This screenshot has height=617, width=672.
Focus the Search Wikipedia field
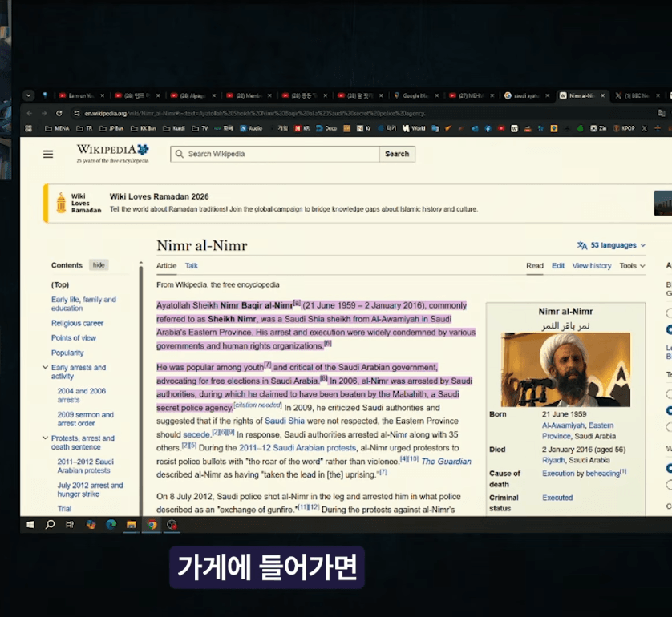(275, 154)
